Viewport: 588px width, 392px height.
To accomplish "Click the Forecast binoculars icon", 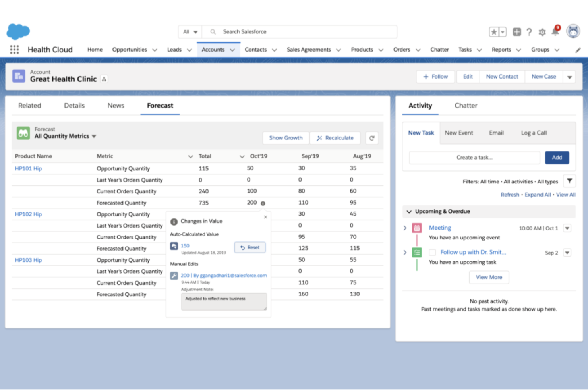I will [x=23, y=133].
